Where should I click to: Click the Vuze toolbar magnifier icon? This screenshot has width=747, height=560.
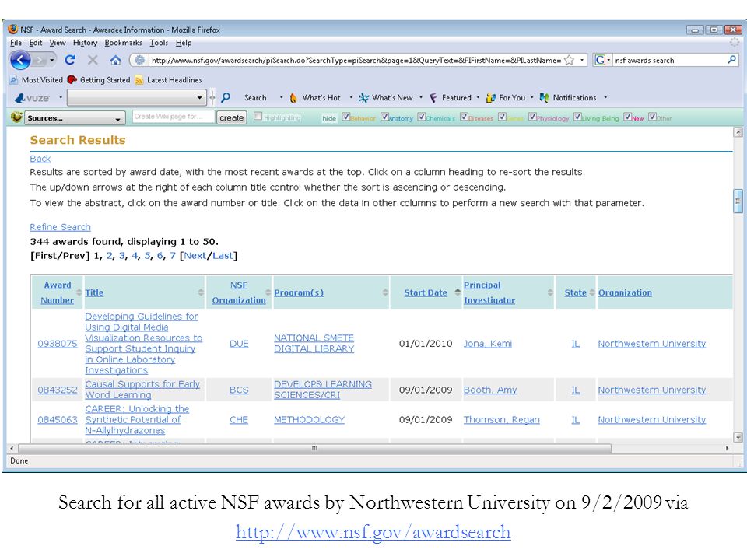pyautogui.click(x=226, y=98)
